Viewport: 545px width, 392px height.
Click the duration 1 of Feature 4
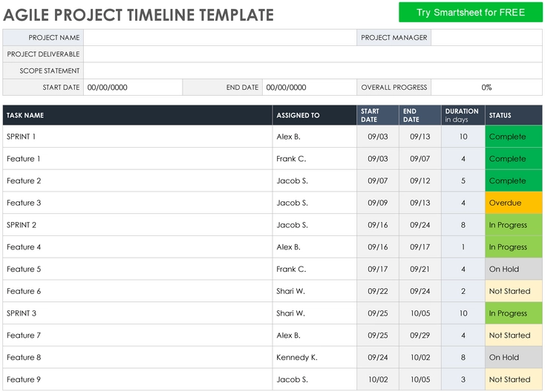[x=463, y=247]
